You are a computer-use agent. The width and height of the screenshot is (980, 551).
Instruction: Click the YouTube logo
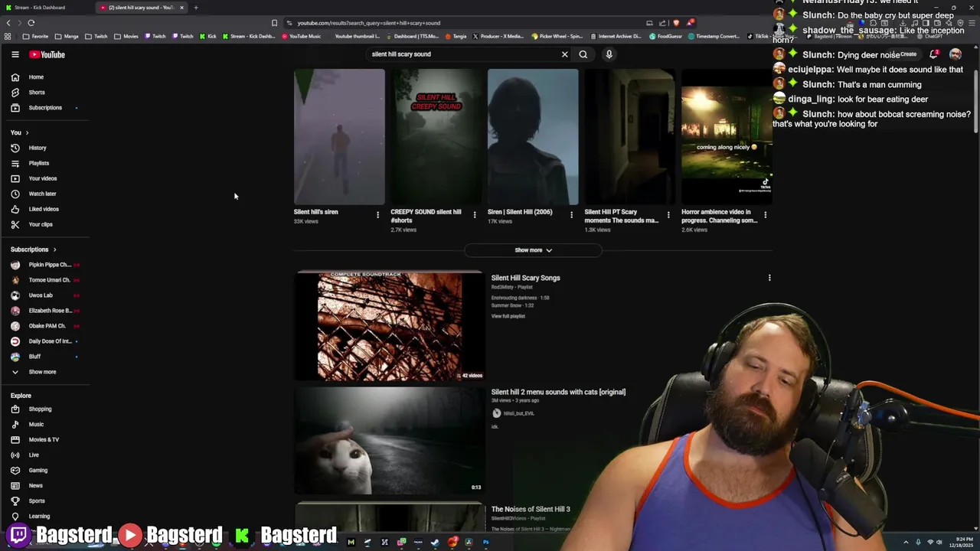point(47,54)
